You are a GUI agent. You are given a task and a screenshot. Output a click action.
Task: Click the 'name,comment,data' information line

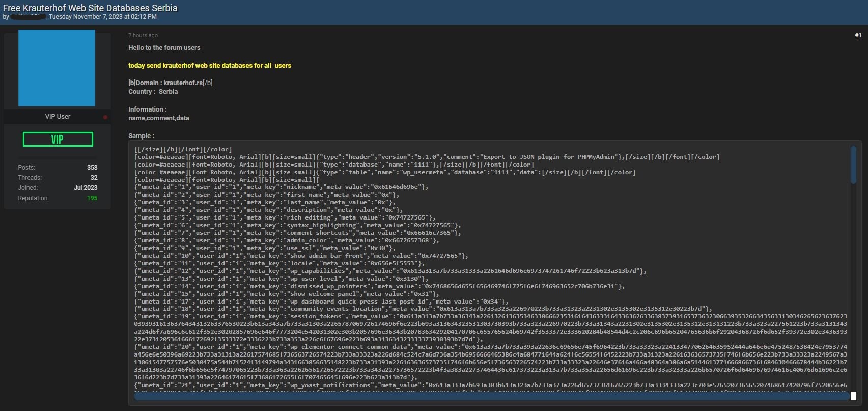tap(159, 118)
